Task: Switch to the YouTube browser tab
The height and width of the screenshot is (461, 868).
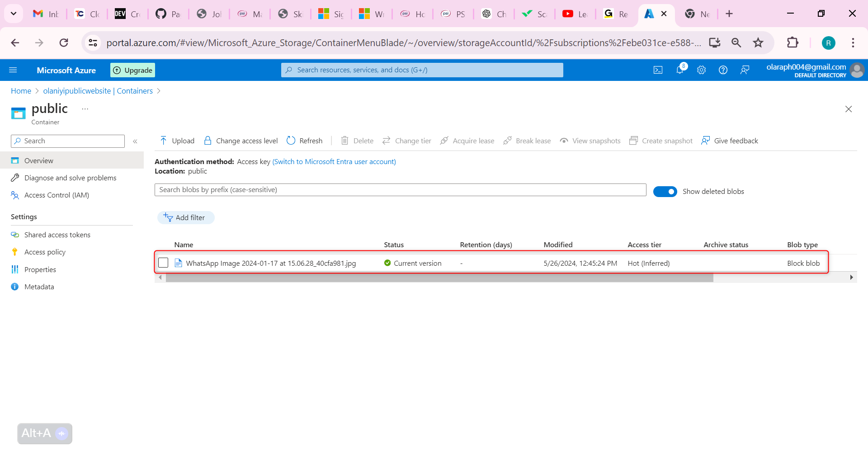Action: (575, 14)
